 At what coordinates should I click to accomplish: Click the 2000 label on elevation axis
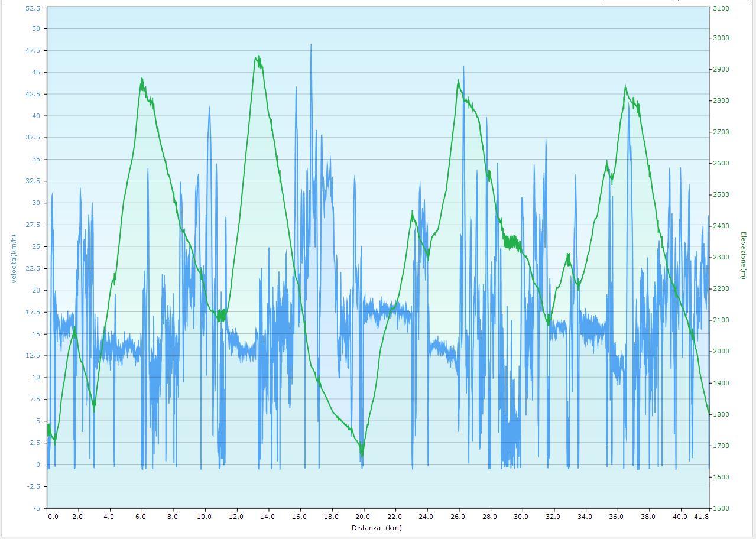(x=721, y=352)
